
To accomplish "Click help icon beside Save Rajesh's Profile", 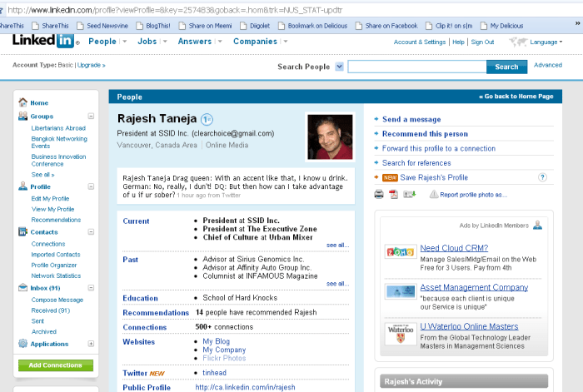I will pos(542,177).
